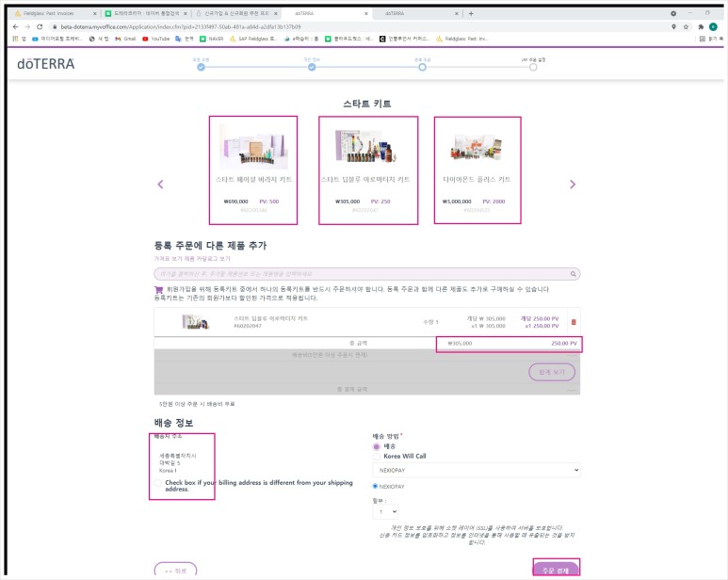Click the final LRP progress step circle

point(533,67)
